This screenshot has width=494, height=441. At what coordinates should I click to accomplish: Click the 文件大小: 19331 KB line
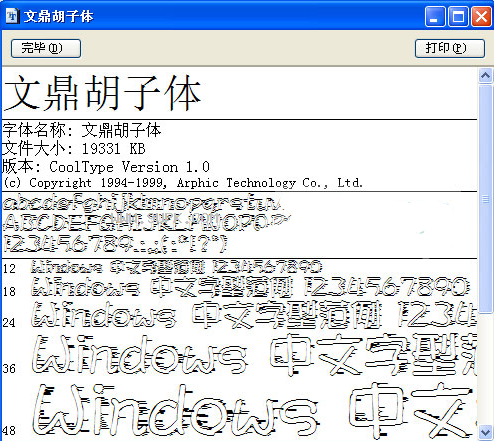pyautogui.click(x=74, y=149)
